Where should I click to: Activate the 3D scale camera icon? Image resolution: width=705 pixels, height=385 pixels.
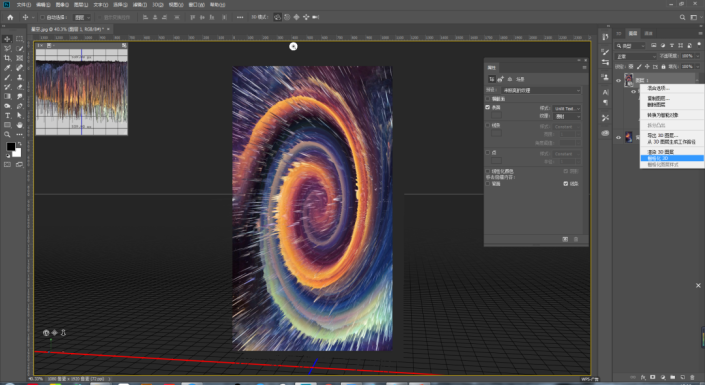click(316, 17)
